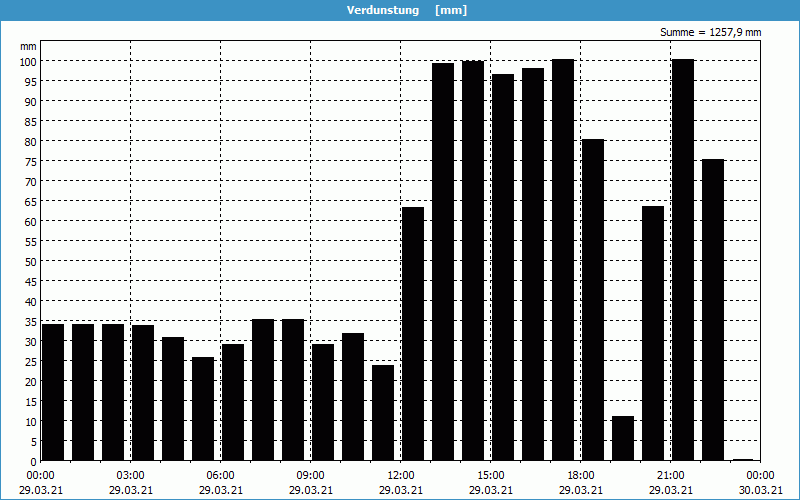The height and width of the screenshot is (500, 800).
Task: Click the y-axis value "55"
Action: point(31,241)
